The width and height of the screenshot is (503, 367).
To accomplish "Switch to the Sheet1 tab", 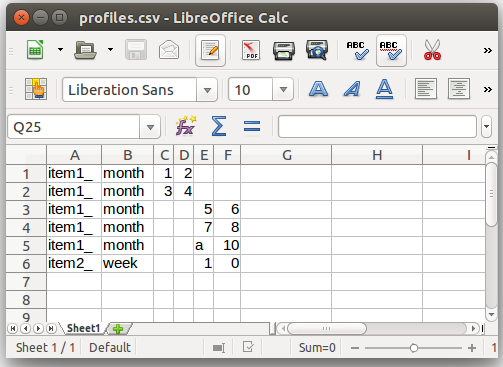I will click(x=83, y=329).
